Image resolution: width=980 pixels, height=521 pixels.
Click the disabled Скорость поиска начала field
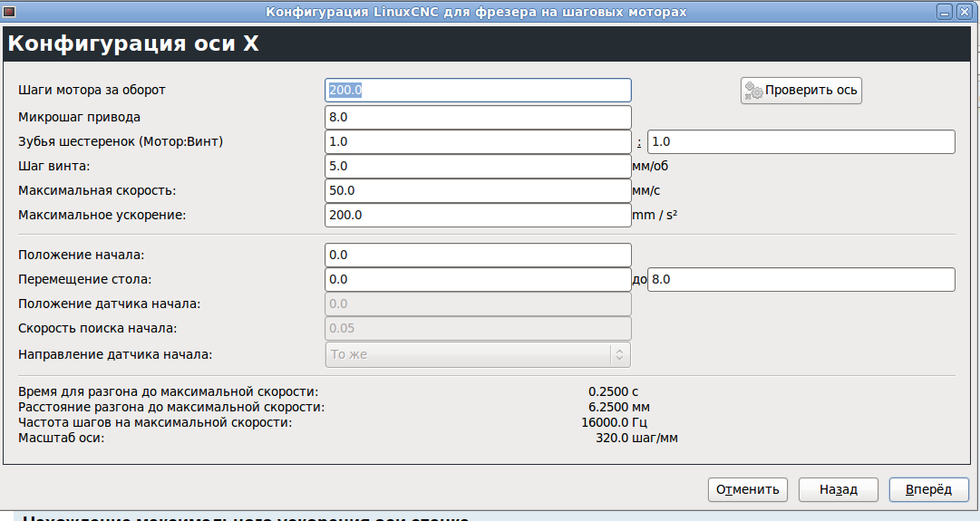(x=478, y=328)
